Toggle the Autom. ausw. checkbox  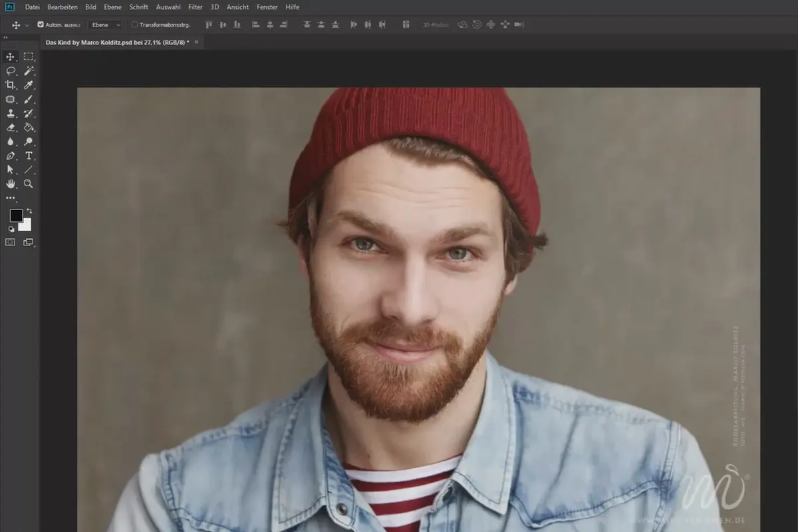click(41, 25)
